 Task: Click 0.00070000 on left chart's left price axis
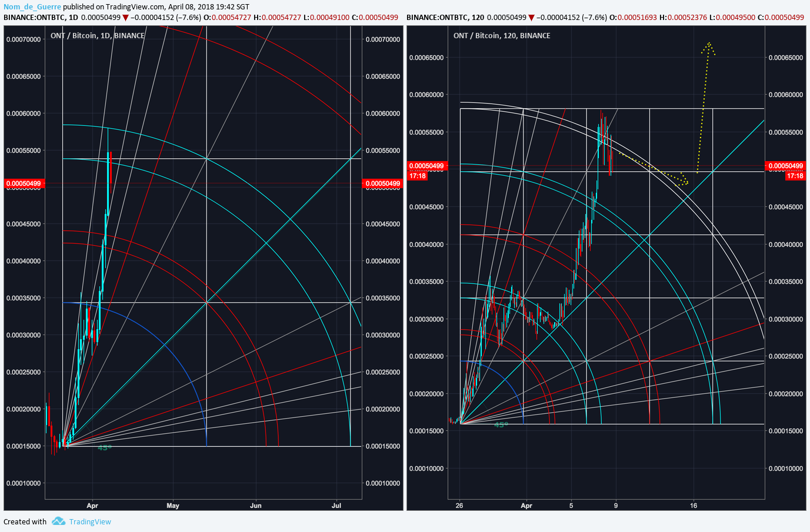(24, 39)
